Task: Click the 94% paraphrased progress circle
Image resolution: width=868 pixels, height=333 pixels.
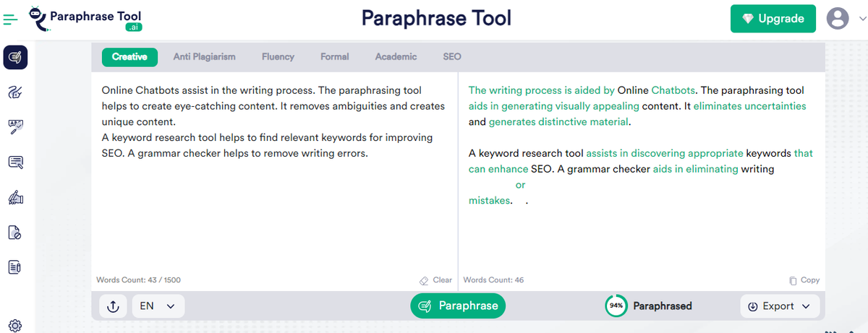Action: [616, 306]
